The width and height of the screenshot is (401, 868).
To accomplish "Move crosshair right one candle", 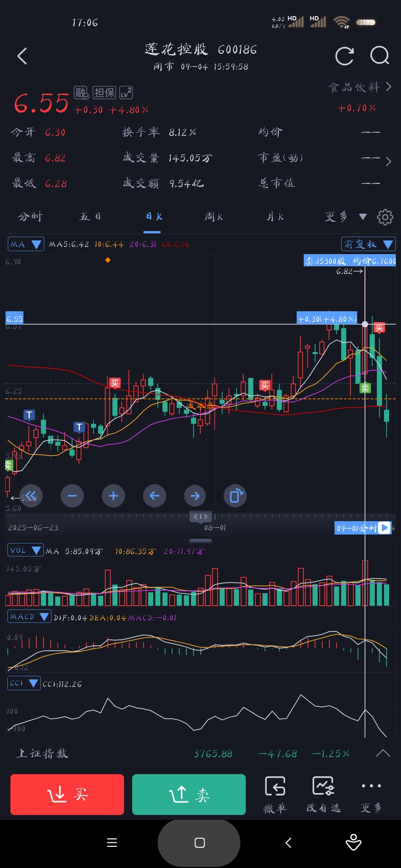I will click(195, 496).
